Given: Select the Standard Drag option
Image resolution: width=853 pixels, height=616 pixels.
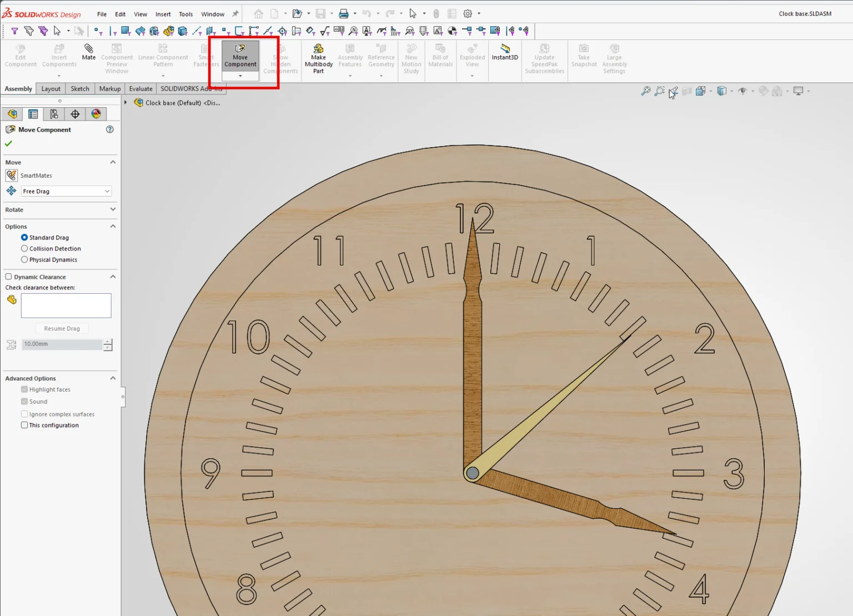Looking at the screenshot, I should [24, 238].
